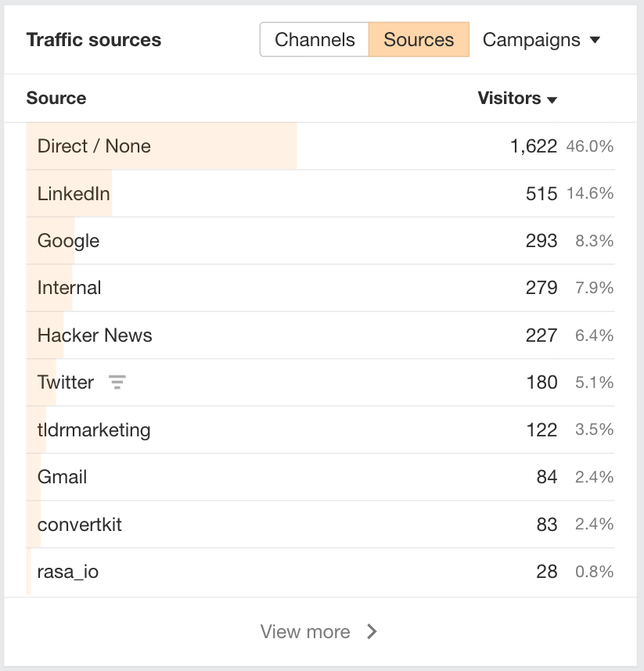
Task: Expand View more with the chevron arrow
Action: point(372,631)
